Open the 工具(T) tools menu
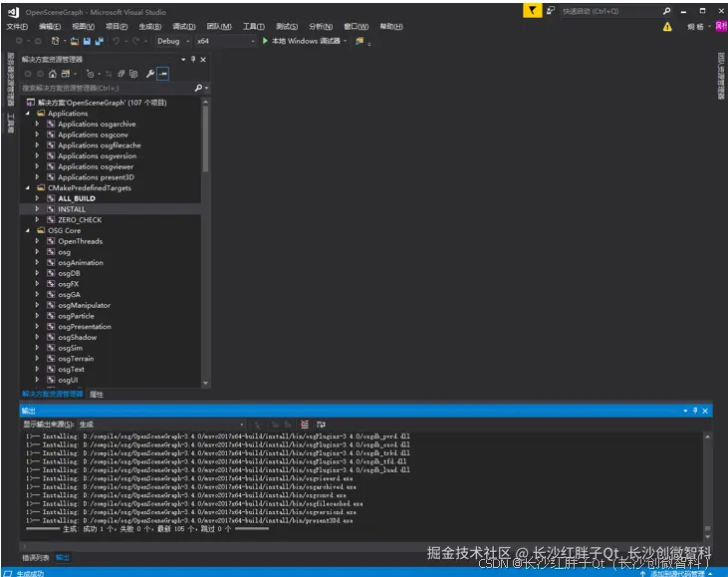The height and width of the screenshot is (577, 728). point(254,27)
